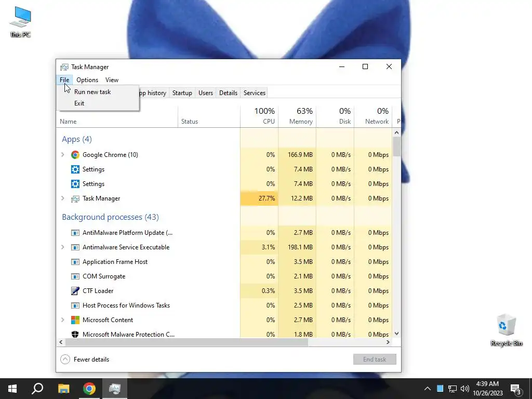Screen dimensions: 532x399
Task: Select the first Settings gear icon row
Action: click(75, 169)
